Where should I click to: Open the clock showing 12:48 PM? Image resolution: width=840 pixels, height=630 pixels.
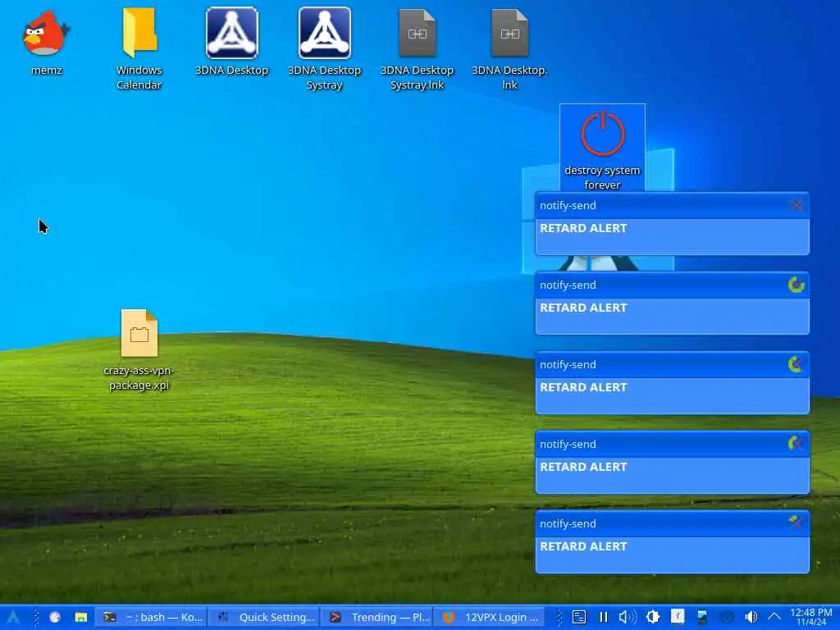[811, 617]
